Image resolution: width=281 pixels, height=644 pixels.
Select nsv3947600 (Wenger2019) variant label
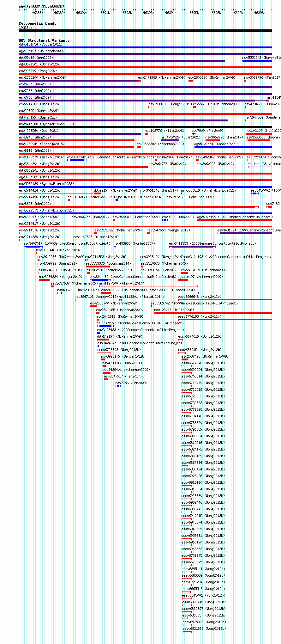point(168,230)
